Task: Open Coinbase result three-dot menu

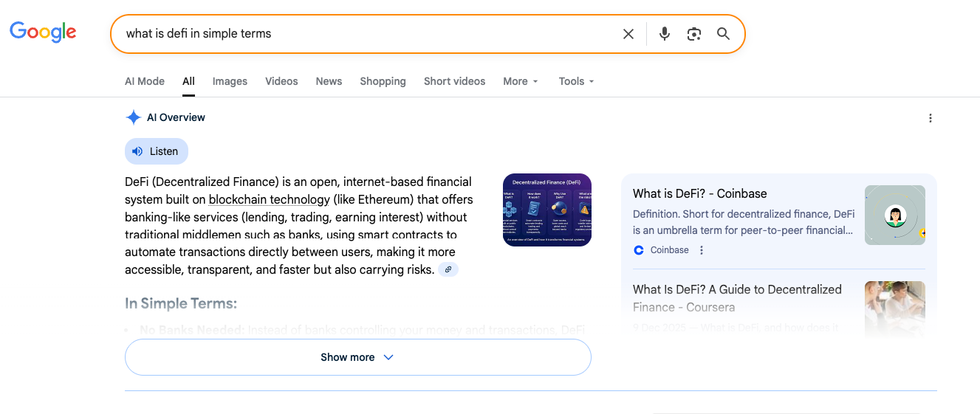Action: click(x=702, y=250)
